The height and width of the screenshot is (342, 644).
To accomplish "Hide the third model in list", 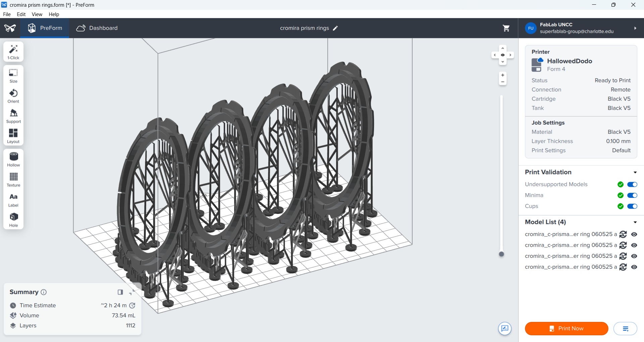I will (x=634, y=256).
